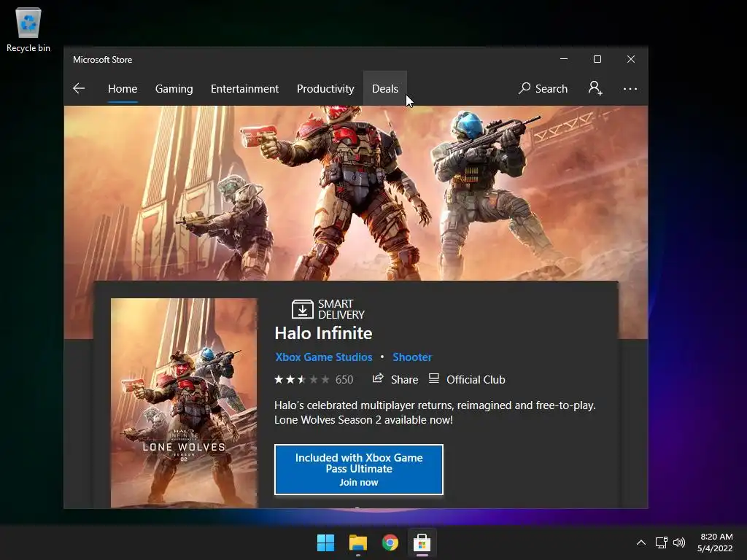This screenshot has width=747, height=560.
Task: Share Halo Infinite
Action: (x=395, y=379)
